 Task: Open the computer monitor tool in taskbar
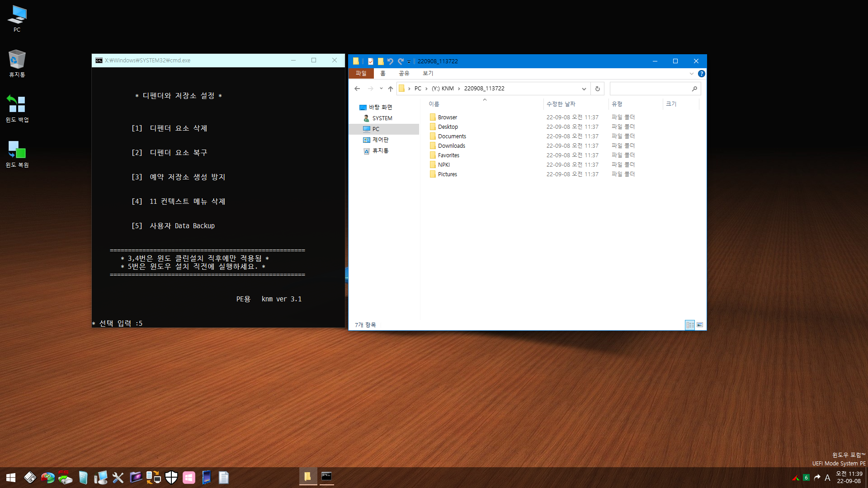(x=101, y=478)
